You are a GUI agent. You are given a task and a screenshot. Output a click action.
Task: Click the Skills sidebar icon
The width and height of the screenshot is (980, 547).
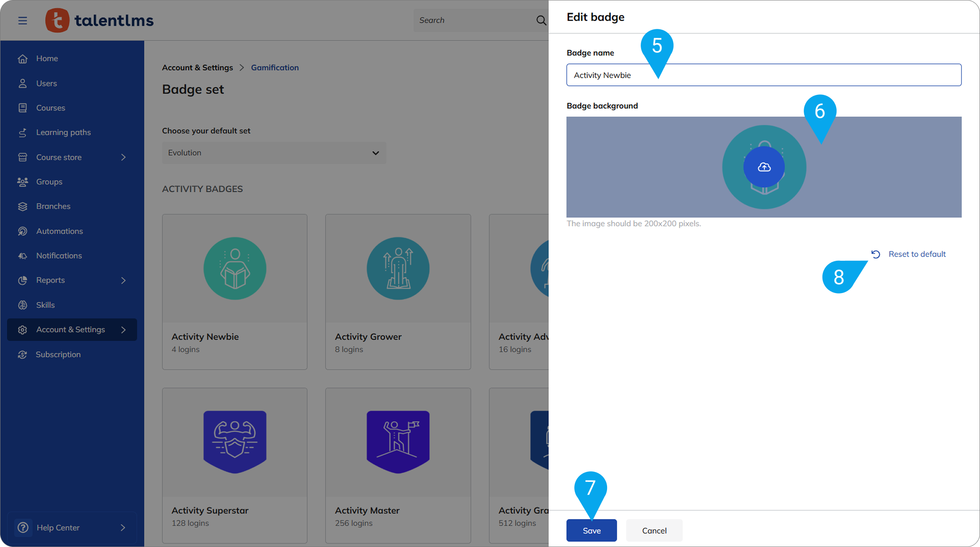pos(23,305)
